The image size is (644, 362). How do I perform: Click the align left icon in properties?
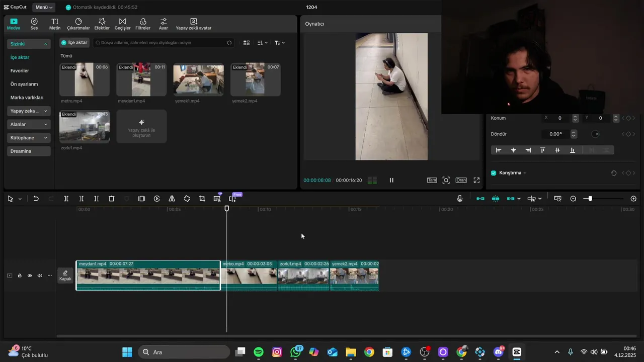point(499,150)
